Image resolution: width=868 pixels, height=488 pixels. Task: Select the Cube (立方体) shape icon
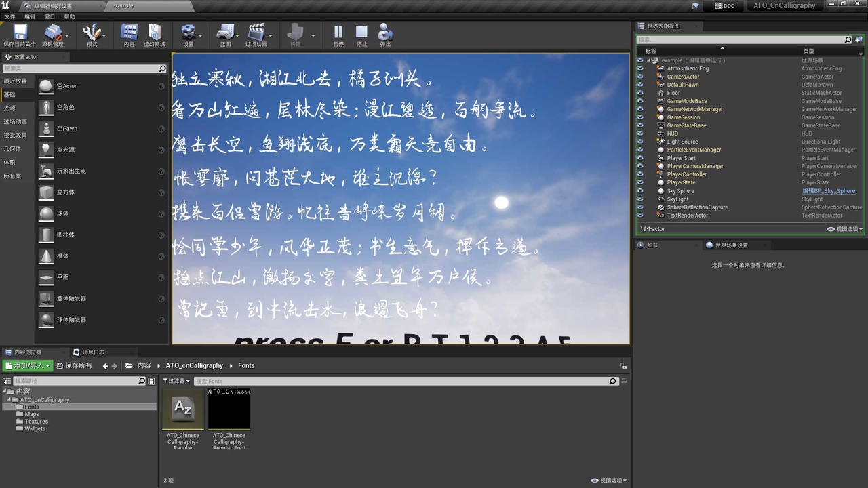pos(46,192)
